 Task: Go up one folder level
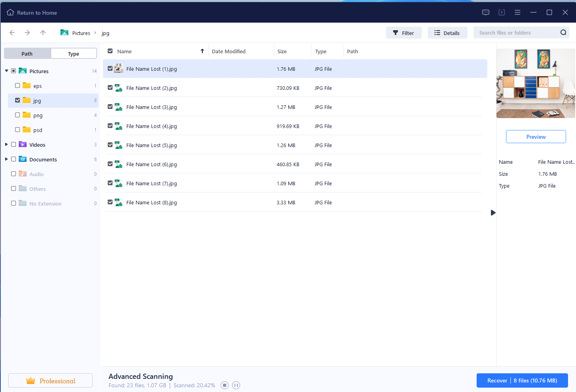tap(43, 33)
